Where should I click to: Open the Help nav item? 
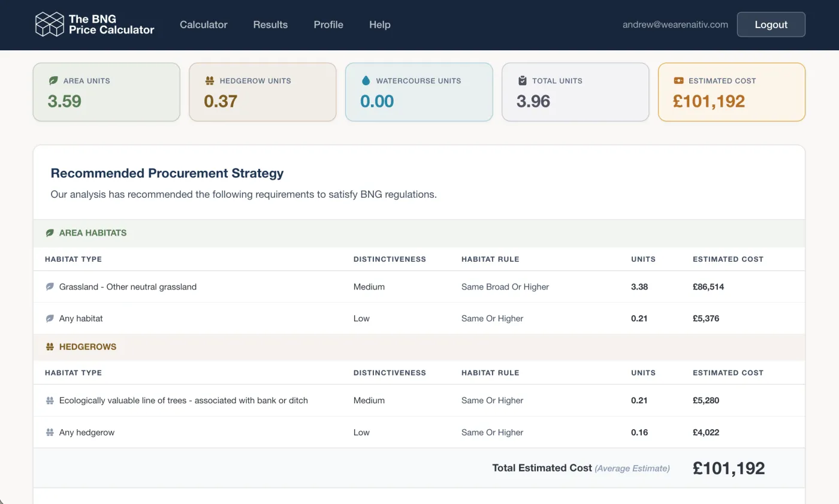(x=380, y=25)
